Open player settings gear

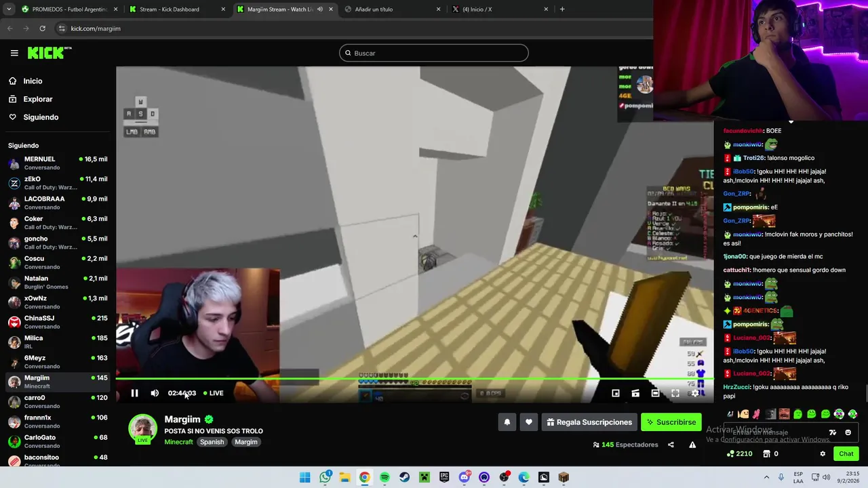coord(695,393)
